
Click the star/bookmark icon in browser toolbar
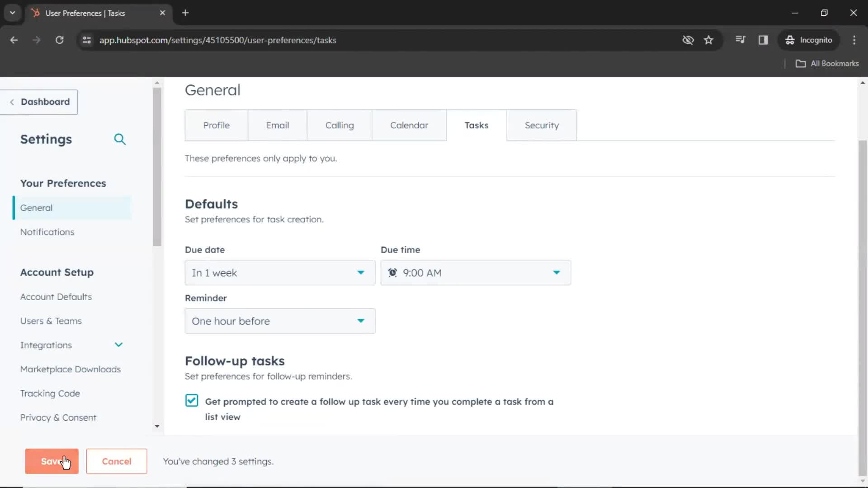[x=709, y=40]
